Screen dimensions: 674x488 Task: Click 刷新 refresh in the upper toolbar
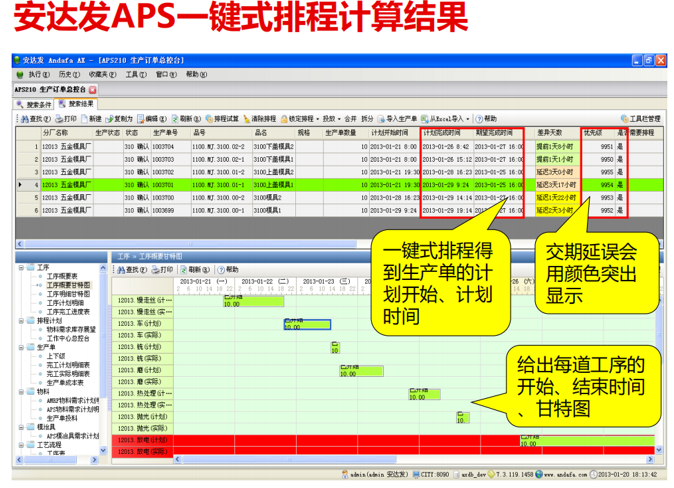pos(186,119)
